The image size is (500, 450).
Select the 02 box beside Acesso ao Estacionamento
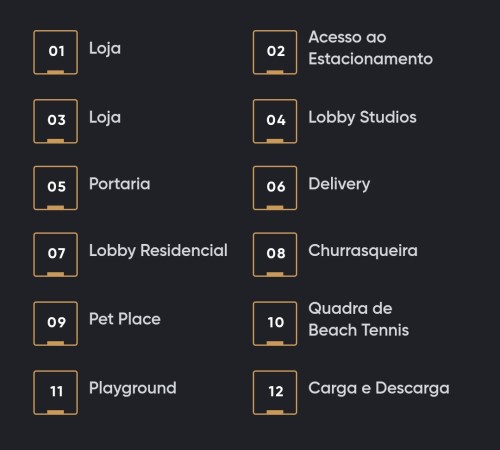[x=275, y=52]
